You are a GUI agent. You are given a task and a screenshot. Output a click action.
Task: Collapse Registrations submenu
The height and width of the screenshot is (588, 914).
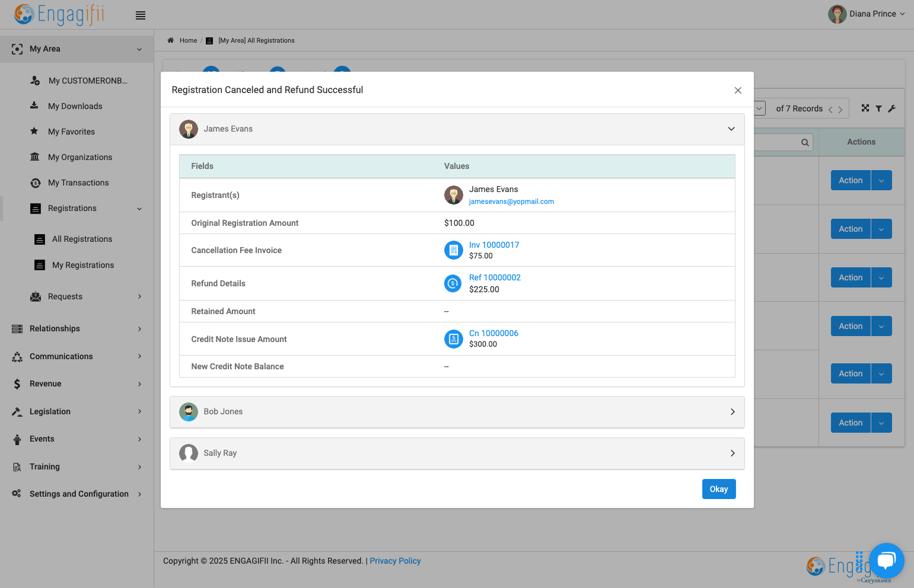pyautogui.click(x=139, y=209)
